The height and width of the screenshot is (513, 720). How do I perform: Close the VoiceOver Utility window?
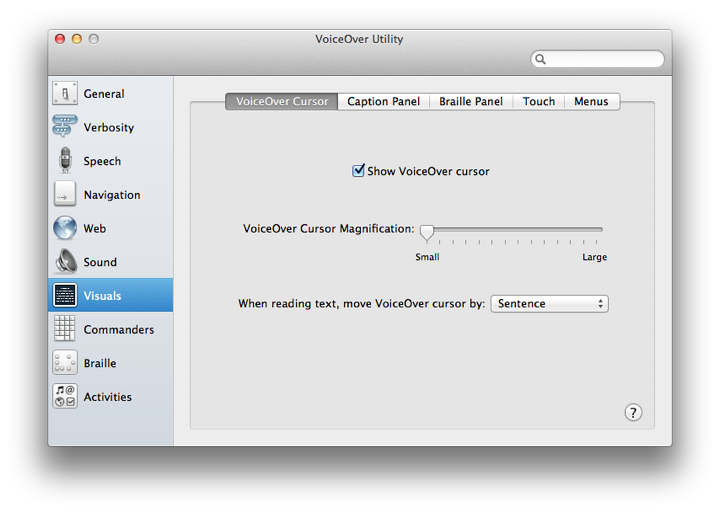click(60, 39)
